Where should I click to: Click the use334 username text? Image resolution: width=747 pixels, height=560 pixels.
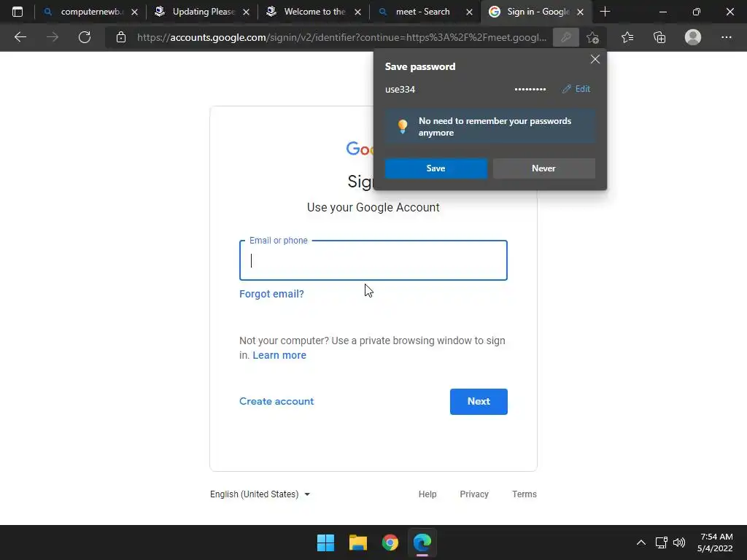point(400,90)
